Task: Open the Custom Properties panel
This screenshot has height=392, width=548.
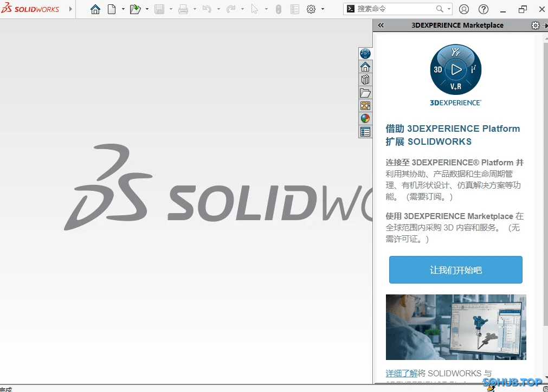Action: point(365,131)
